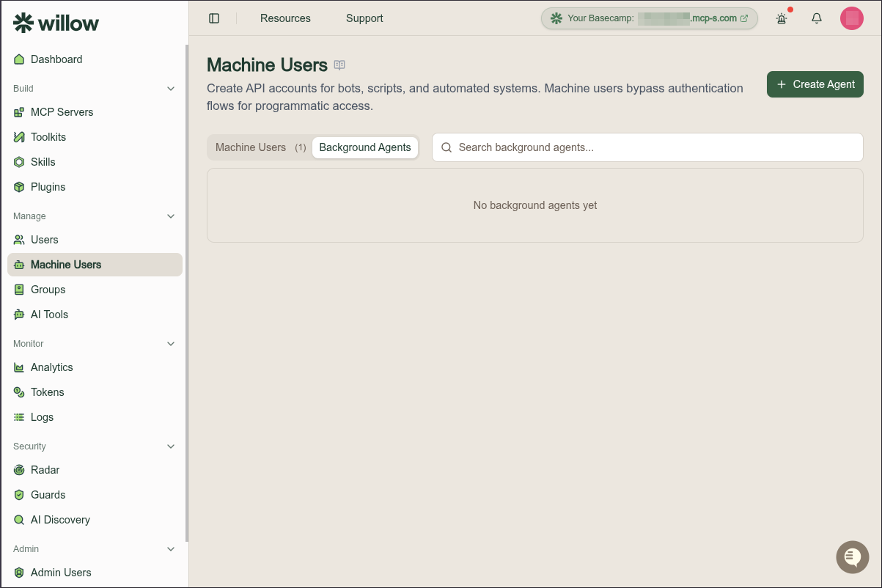Image resolution: width=882 pixels, height=588 pixels.
Task: Click the AI Discovery search icon
Action: click(x=19, y=520)
